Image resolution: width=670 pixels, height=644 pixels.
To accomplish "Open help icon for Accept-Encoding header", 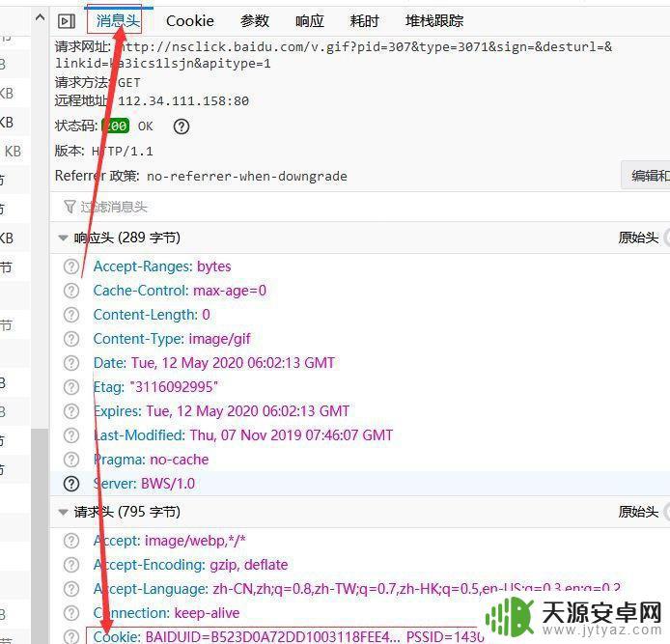I will (x=71, y=565).
